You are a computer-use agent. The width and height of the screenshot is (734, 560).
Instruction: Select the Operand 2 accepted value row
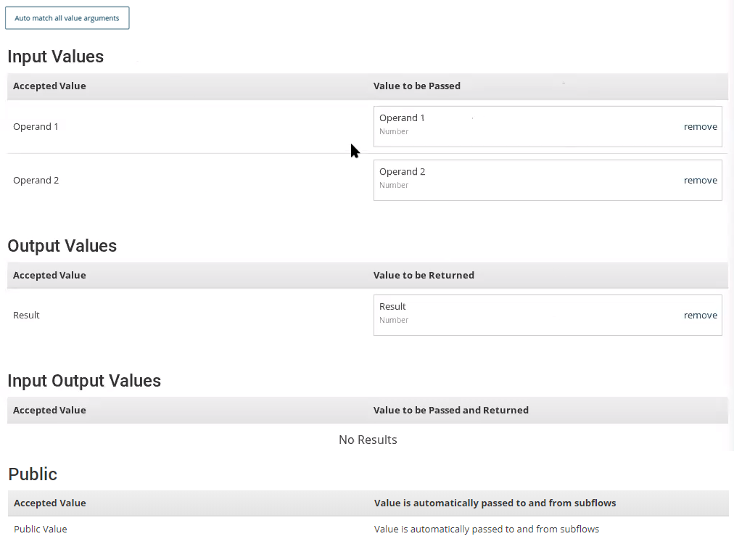pyautogui.click(x=36, y=180)
